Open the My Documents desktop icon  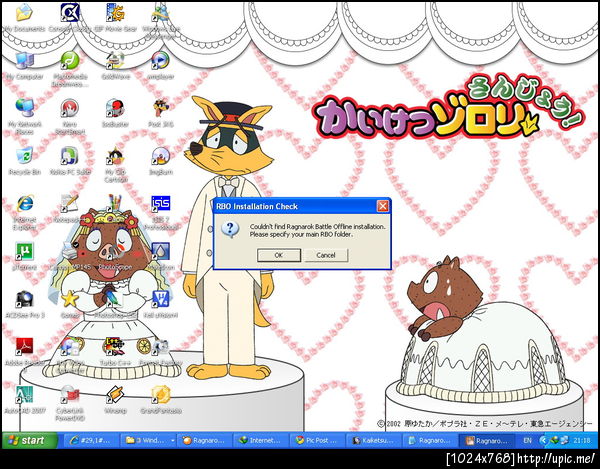[x=24, y=17]
